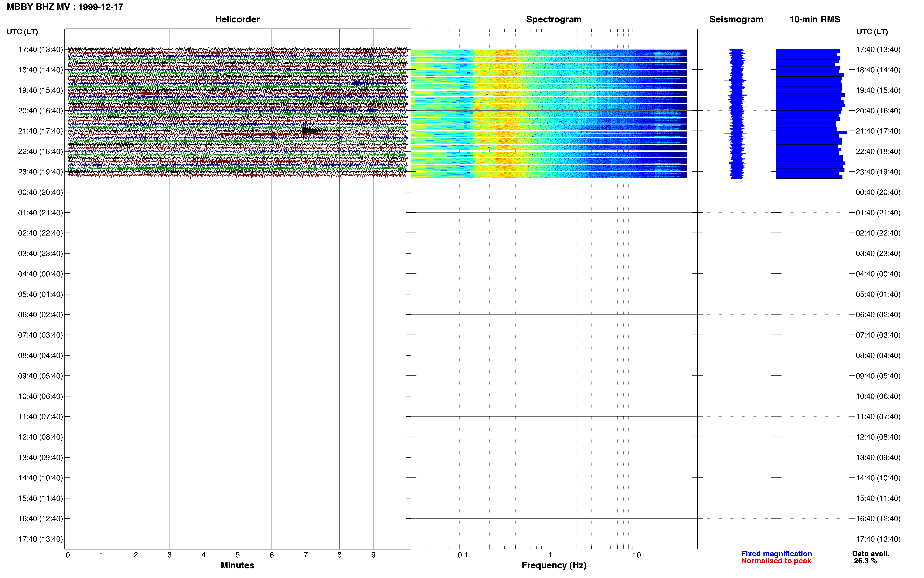This screenshot has height=578, width=924.
Task: Click the 9 tick on the Minutes axis
Action: tap(373, 555)
